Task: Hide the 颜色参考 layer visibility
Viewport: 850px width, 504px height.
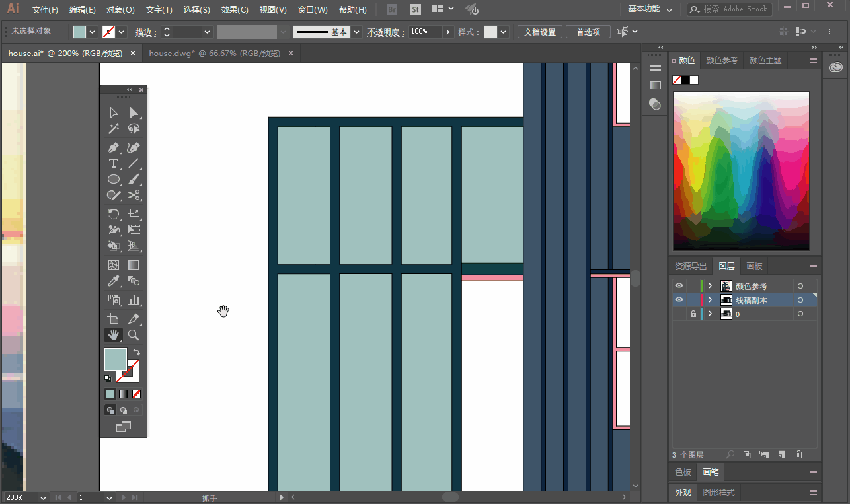Action: pos(679,286)
